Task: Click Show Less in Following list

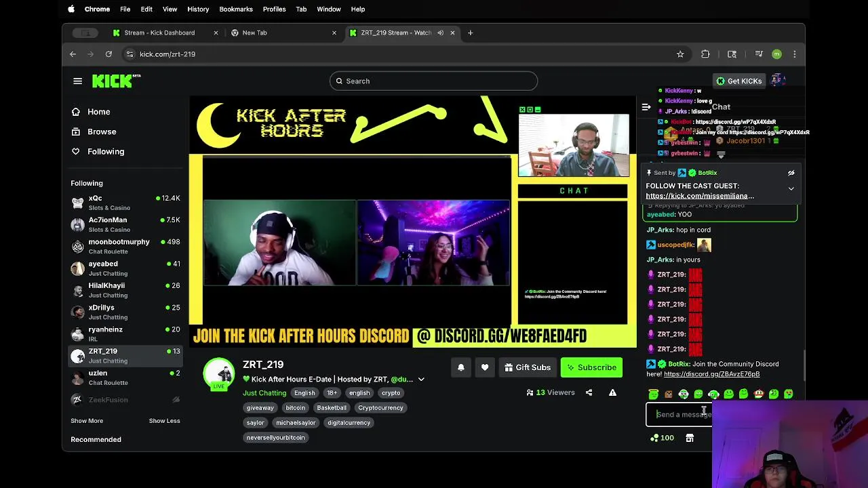Action: point(165,421)
